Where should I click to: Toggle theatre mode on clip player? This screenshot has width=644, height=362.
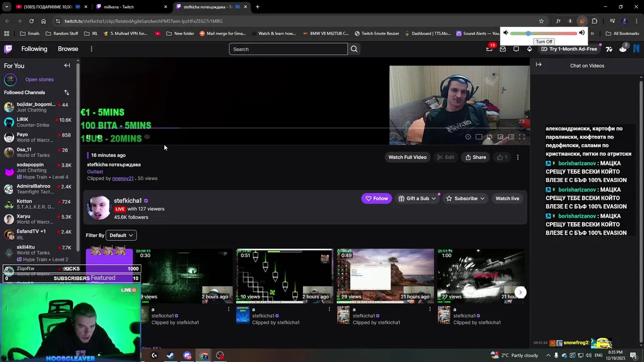(511, 137)
